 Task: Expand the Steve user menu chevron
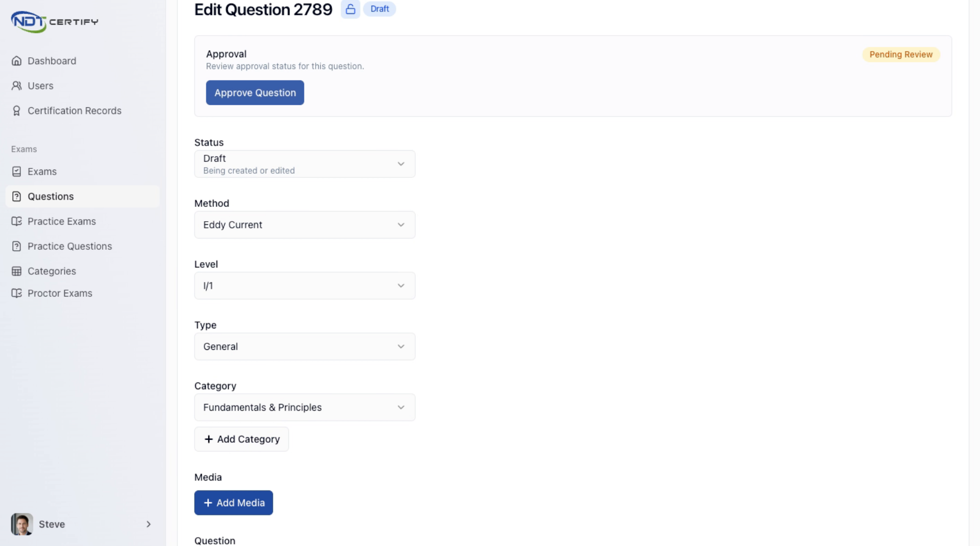coord(149,524)
